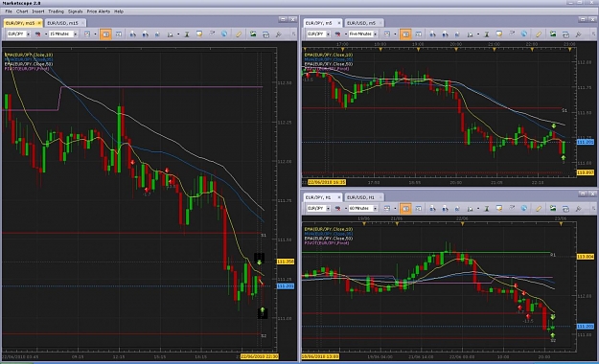
Task: Open the EUR/JPY symbol dropdown in m5 chart
Action: click(328, 34)
